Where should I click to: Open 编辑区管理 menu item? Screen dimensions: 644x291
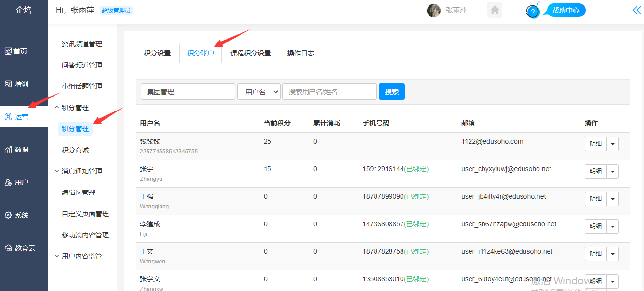tap(79, 193)
